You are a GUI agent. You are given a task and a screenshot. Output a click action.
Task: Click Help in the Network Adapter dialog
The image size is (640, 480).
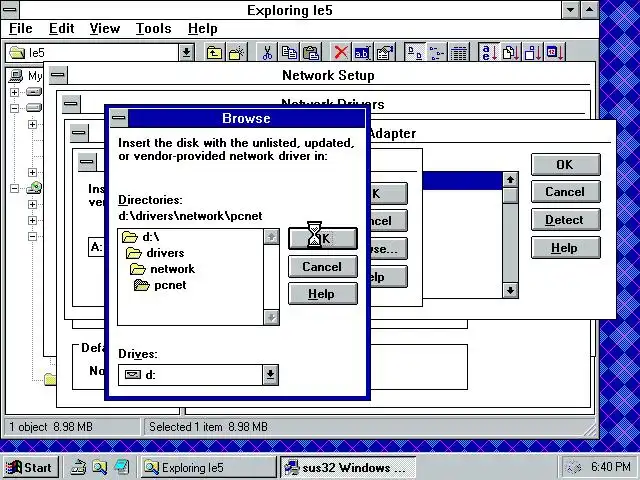[566, 248]
